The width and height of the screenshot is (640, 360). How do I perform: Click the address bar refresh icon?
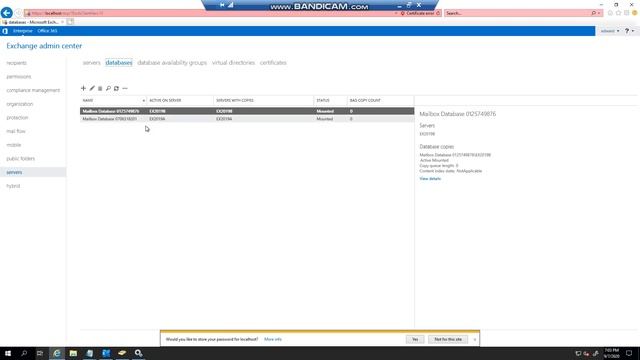point(438,13)
